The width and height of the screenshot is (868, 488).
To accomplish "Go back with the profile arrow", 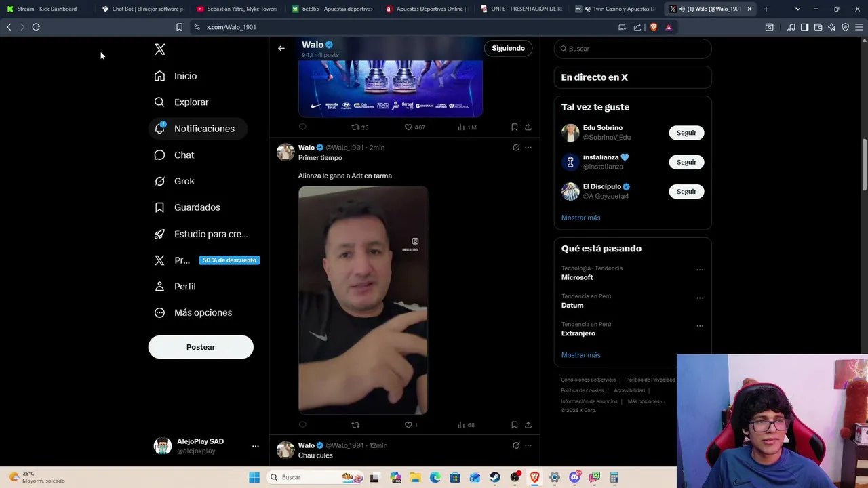I will coord(281,48).
